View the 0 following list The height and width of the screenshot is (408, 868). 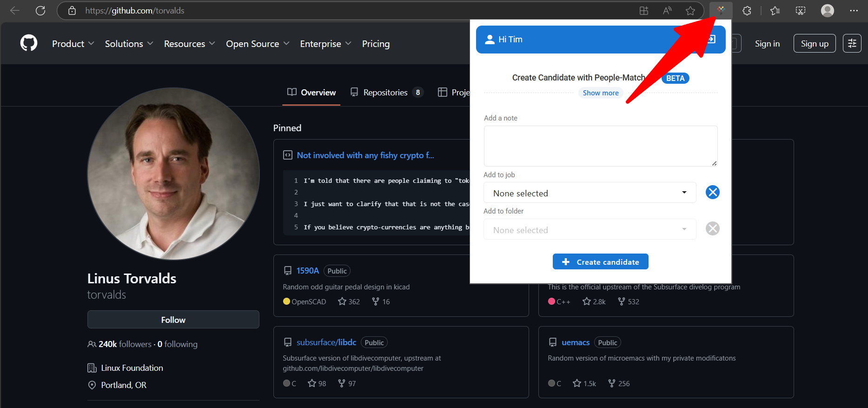pyautogui.click(x=178, y=344)
